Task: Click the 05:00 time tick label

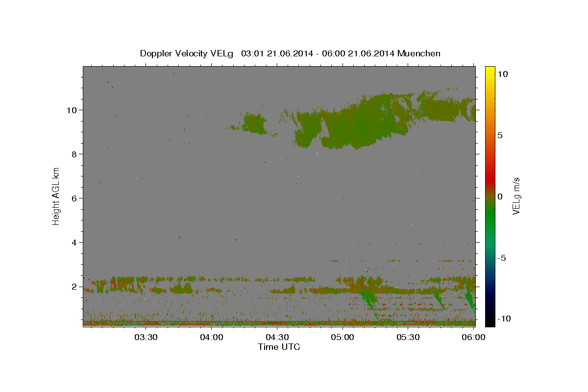Action: pyautogui.click(x=343, y=337)
